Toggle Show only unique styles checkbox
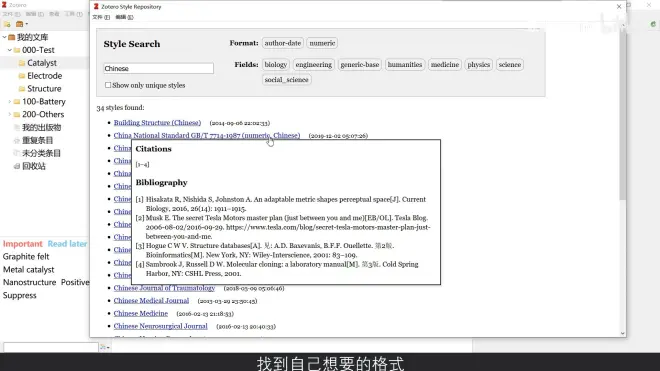Image resolution: width=660 pixels, height=371 pixels. point(108,85)
